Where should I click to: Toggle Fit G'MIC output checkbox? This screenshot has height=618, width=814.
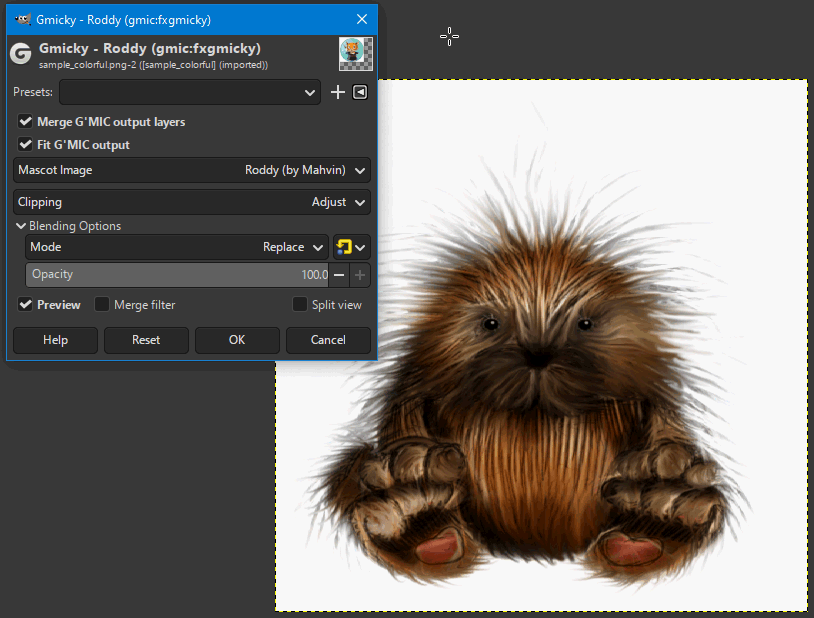pyautogui.click(x=25, y=144)
